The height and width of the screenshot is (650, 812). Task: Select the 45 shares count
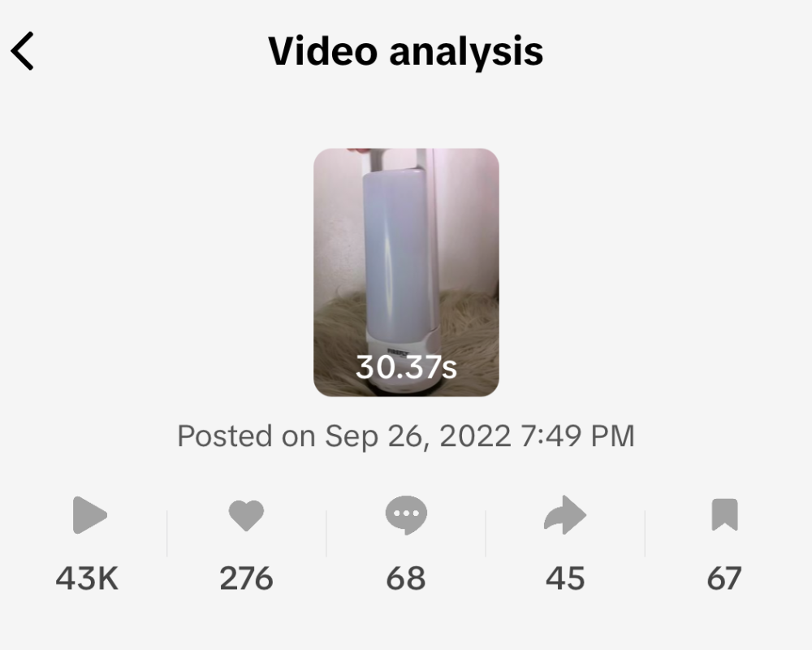[564, 579]
